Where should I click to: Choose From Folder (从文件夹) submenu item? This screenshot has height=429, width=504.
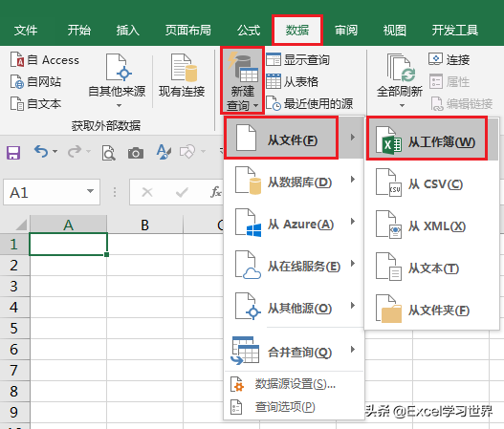point(431,310)
